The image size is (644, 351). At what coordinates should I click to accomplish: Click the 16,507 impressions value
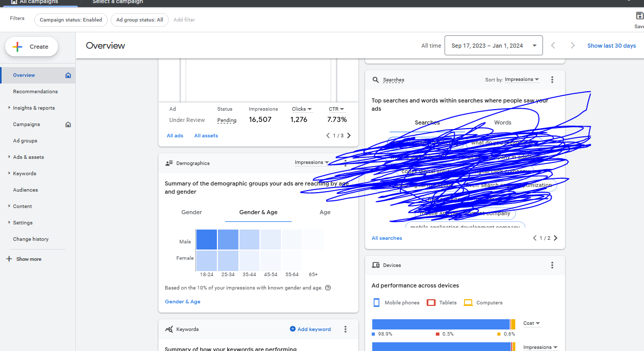click(x=260, y=120)
